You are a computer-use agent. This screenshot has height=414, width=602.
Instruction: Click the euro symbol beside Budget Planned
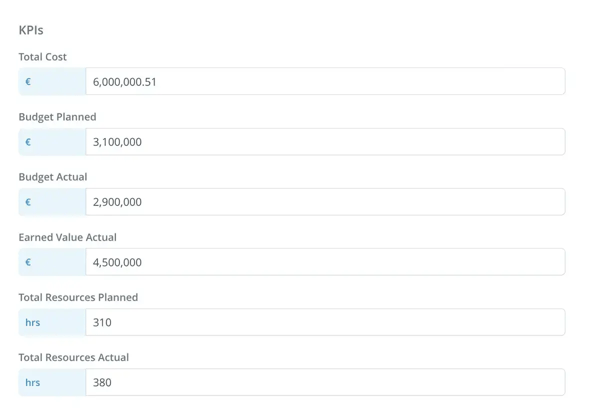tap(28, 142)
